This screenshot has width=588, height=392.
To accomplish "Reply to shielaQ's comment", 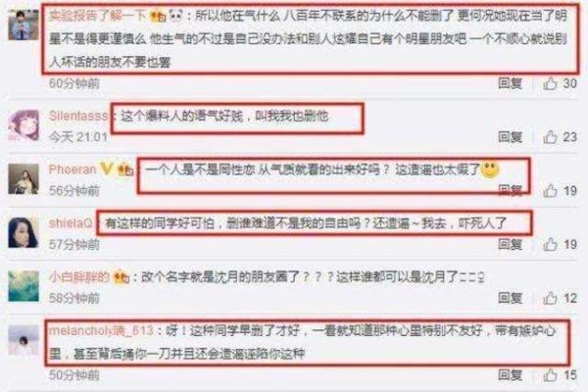I will tap(510, 245).
